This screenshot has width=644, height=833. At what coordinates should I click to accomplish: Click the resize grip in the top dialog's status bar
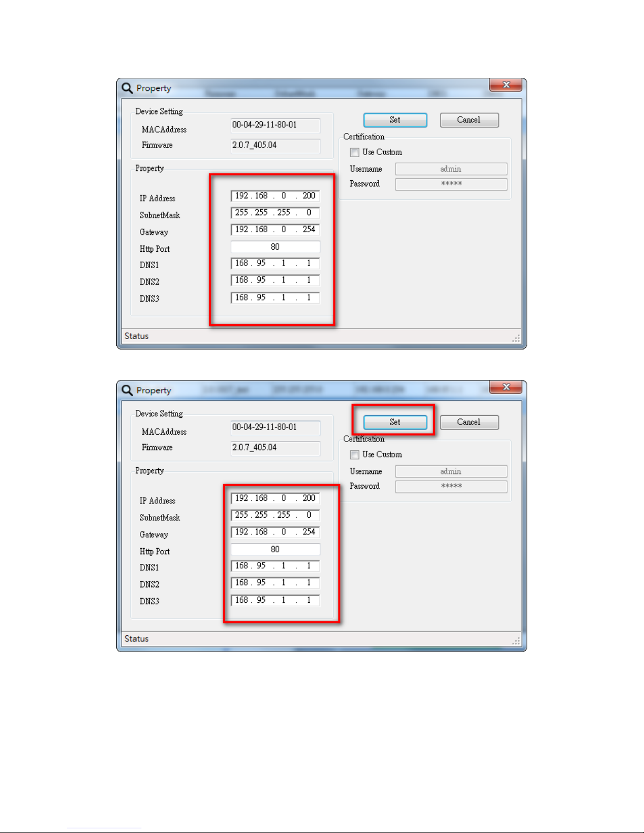[516, 338]
